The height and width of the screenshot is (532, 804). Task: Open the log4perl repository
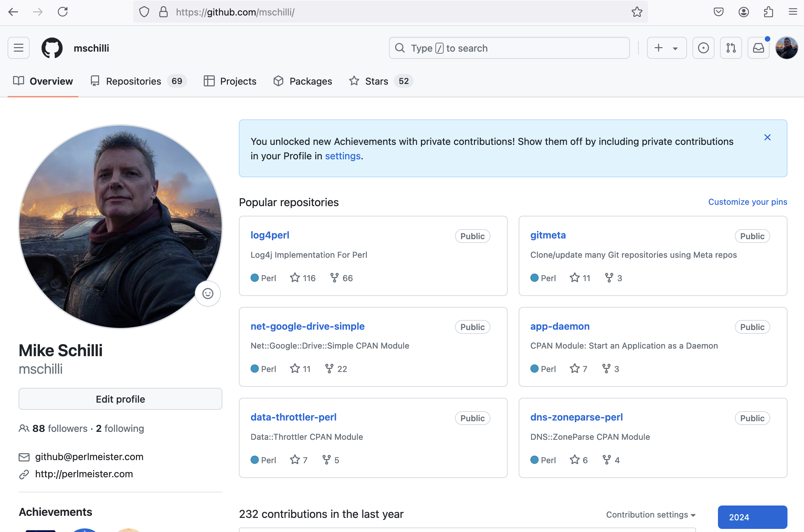click(x=270, y=235)
